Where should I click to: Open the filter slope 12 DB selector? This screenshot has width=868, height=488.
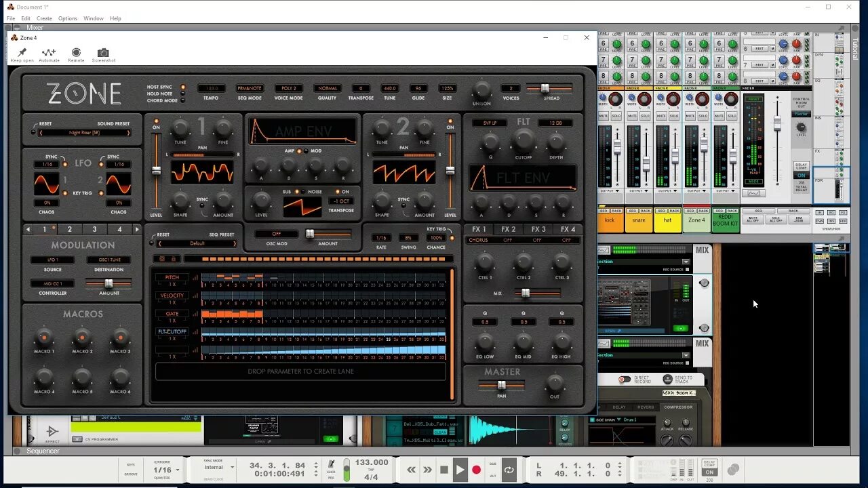tap(556, 123)
